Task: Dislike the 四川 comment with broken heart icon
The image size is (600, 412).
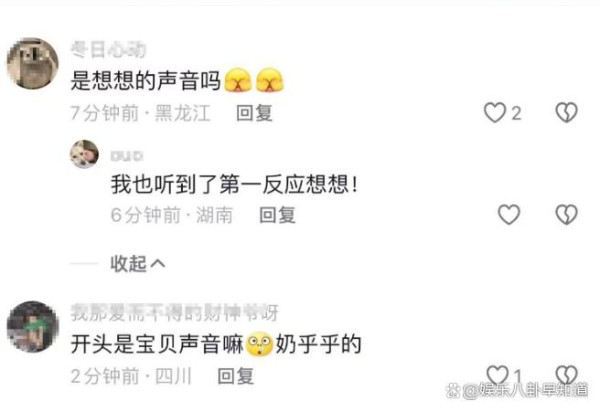Action: 566,375
